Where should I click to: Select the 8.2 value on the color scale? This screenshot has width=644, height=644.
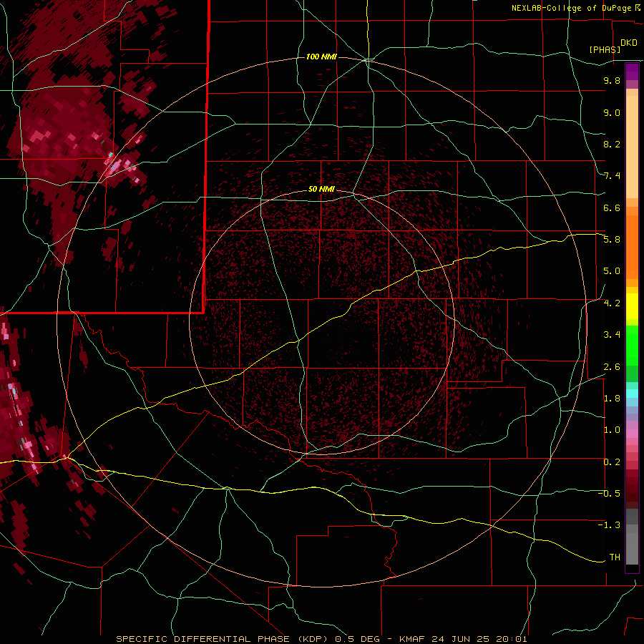(x=612, y=144)
